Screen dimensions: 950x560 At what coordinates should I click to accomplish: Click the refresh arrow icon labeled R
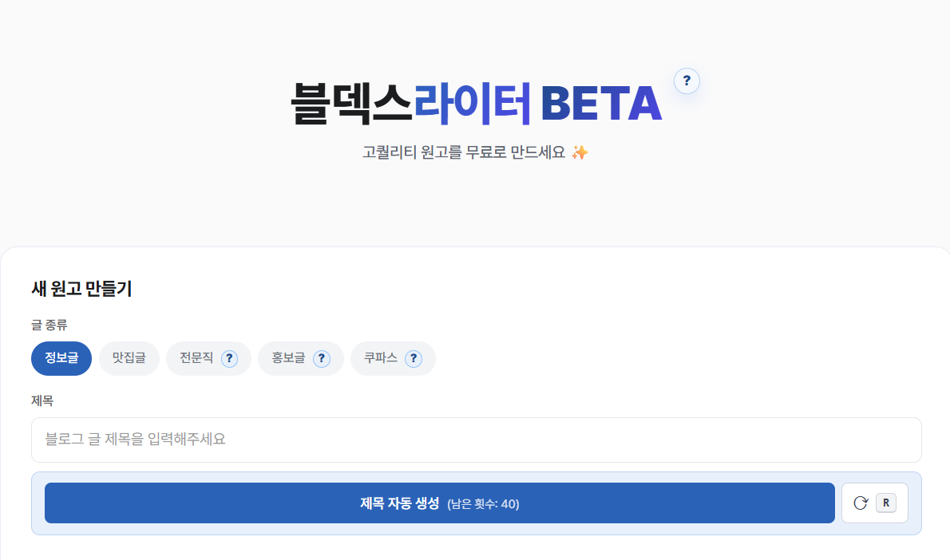[x=875, y=503]
